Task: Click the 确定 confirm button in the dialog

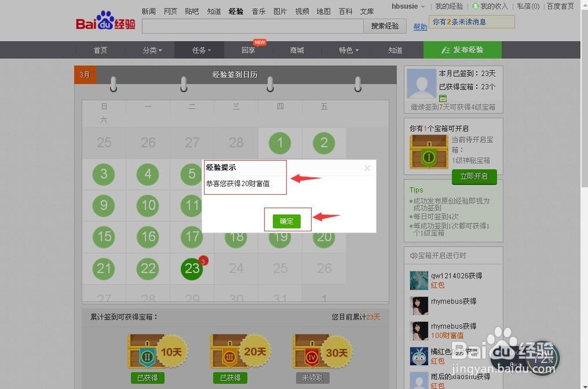Action: click(287, 222)
